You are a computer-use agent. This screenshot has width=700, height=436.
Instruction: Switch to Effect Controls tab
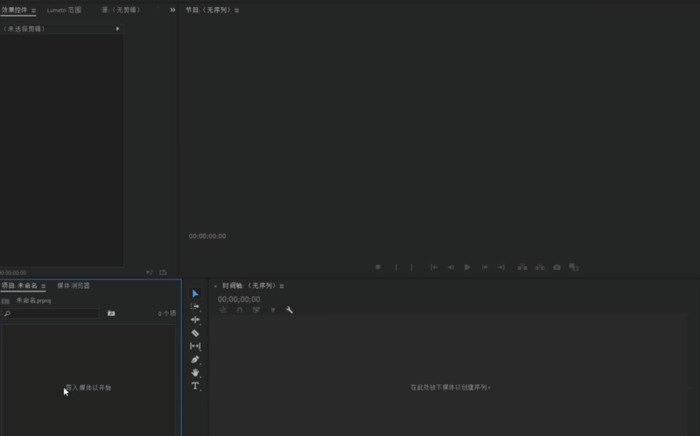click(14, 10)
